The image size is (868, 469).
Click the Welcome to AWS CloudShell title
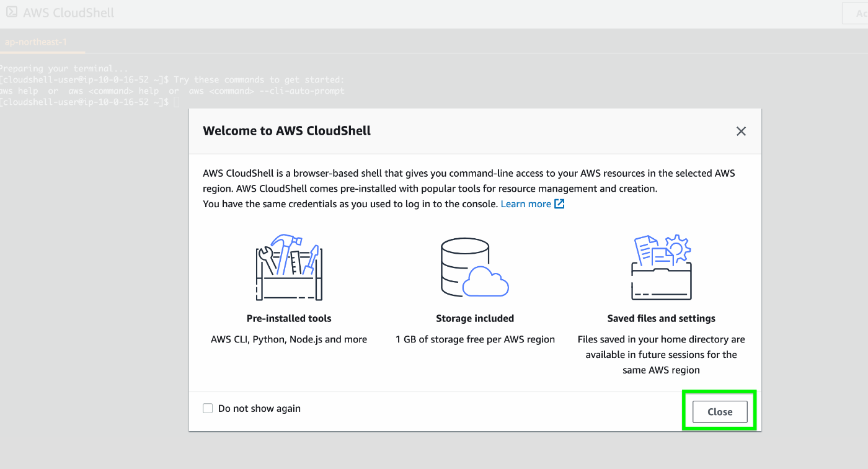point(287,131)
